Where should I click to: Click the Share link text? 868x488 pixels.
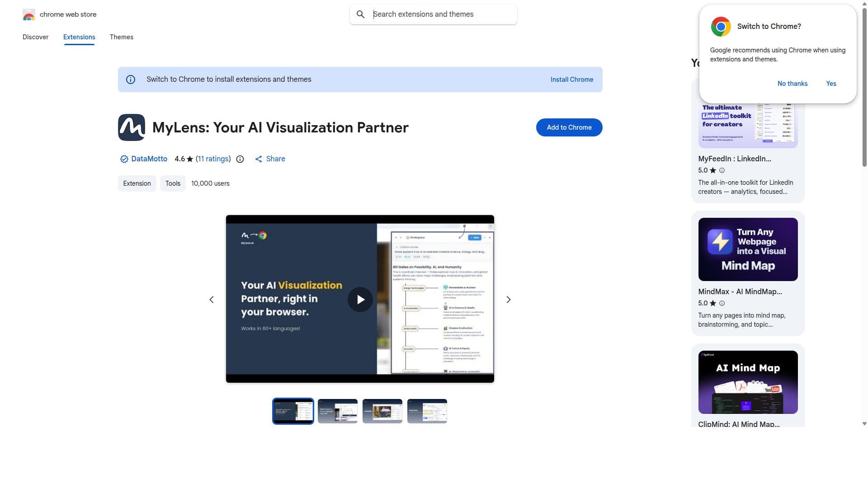pos(276,159)
